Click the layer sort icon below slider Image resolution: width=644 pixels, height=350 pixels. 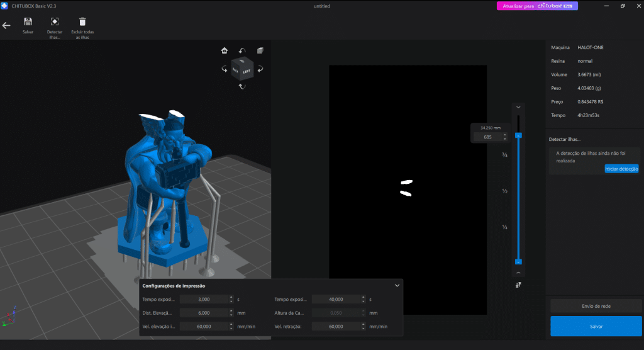(518, 285)
